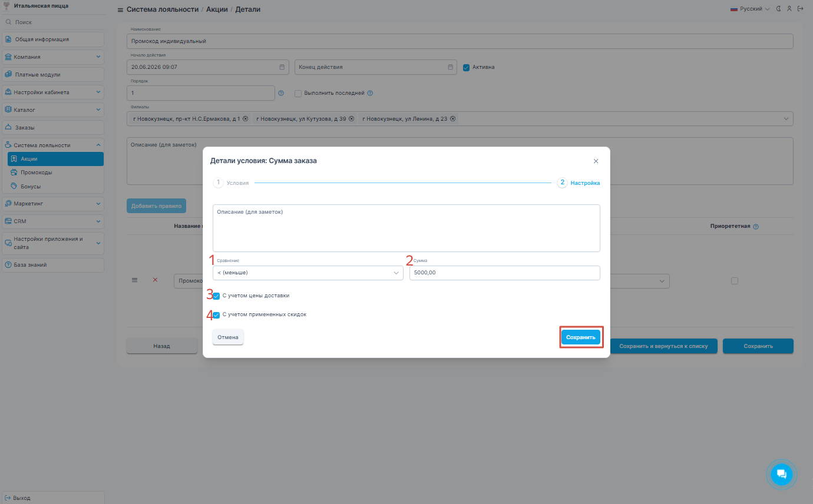Expand Маркетинг section in sidebar
Image resolution: width=813 pixels, height=504 pixels.
click(53, 204)
